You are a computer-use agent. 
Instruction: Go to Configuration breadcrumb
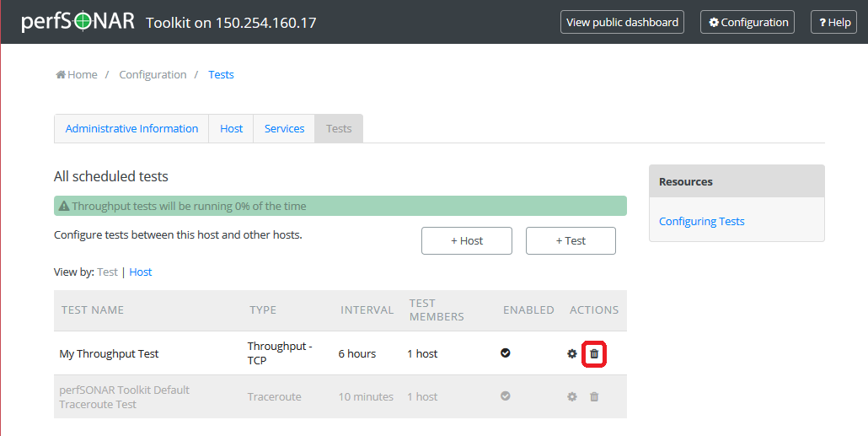pos(153,75)
